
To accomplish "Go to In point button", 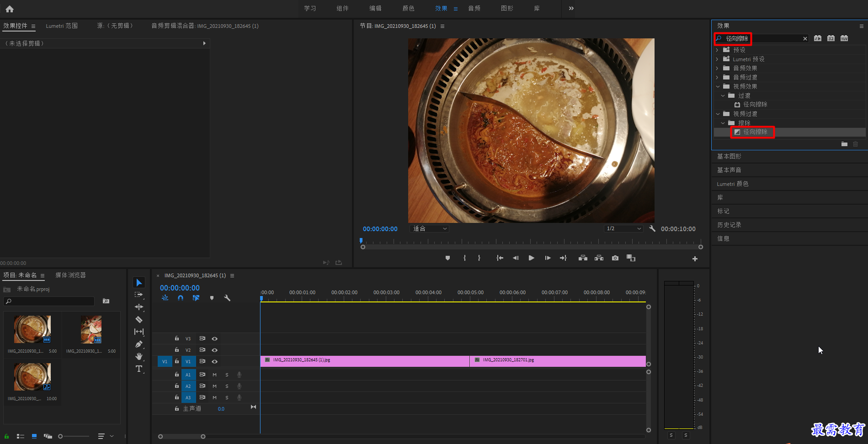I will coord(500,258).
